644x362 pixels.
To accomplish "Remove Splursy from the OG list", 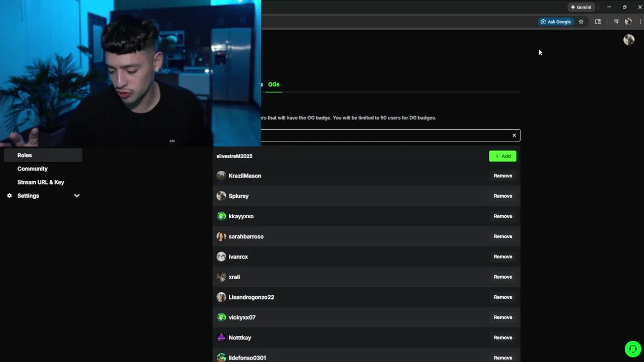I will coord(503,196).
